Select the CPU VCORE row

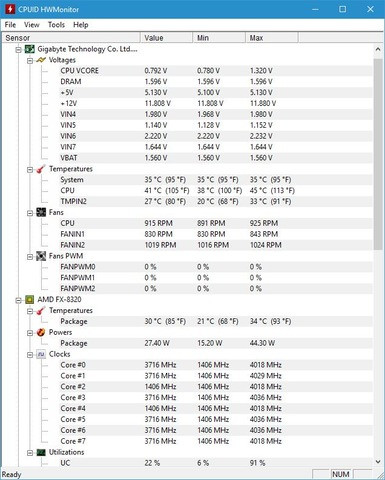click(x=187, y=71)
